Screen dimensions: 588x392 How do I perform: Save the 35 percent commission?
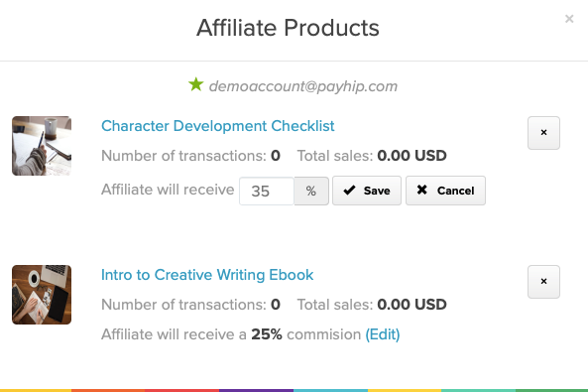tap(367, 191)
